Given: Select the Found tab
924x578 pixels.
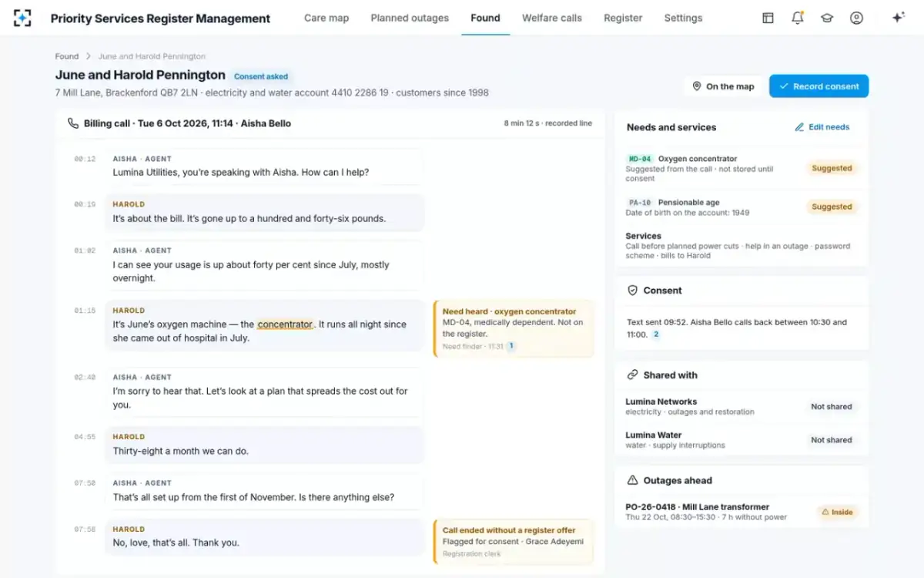Looking at the screenshot, I should [485, 18].
